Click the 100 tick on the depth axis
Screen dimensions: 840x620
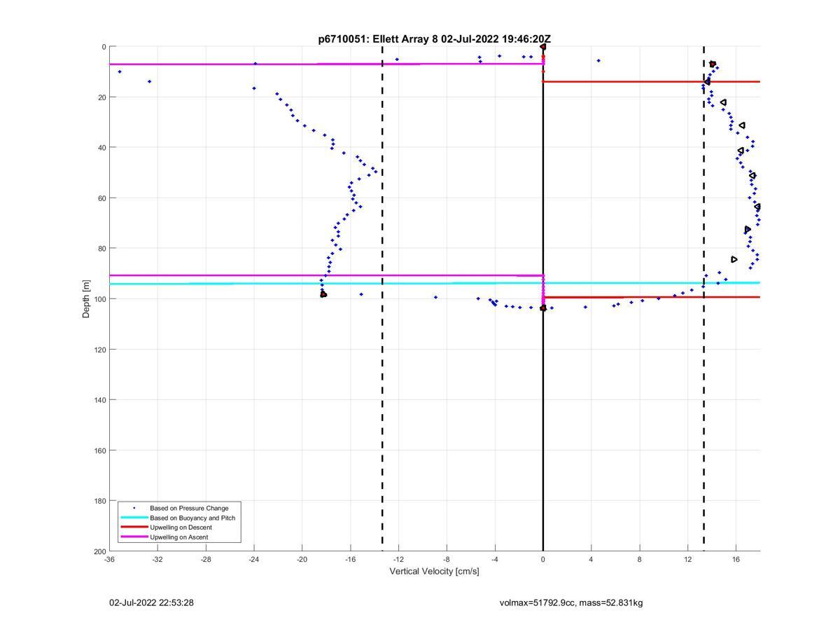(x=99, y=299)
